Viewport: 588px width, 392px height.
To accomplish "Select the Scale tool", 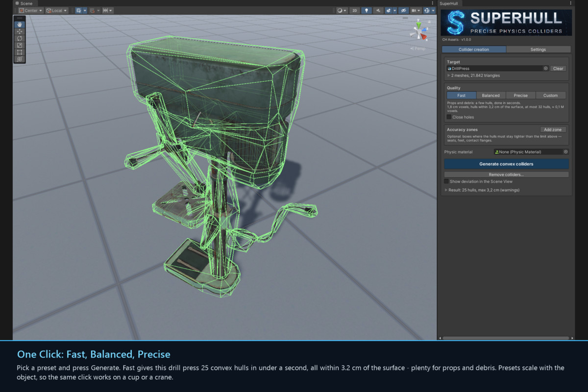I will coord(20,45).
